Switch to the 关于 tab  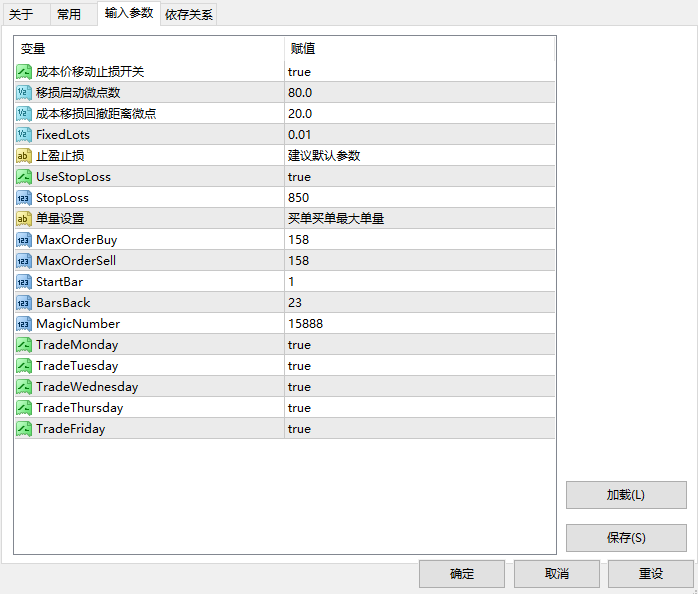(26, 14)
